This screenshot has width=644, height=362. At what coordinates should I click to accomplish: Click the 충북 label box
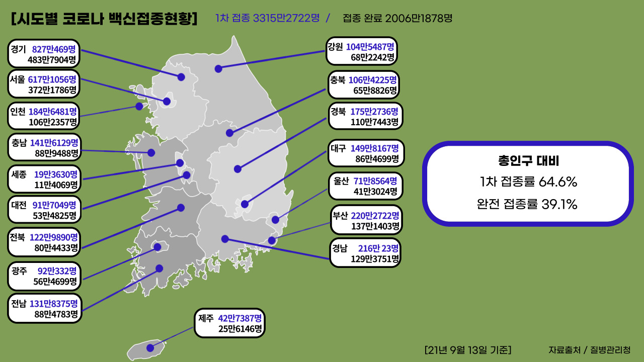364,84
